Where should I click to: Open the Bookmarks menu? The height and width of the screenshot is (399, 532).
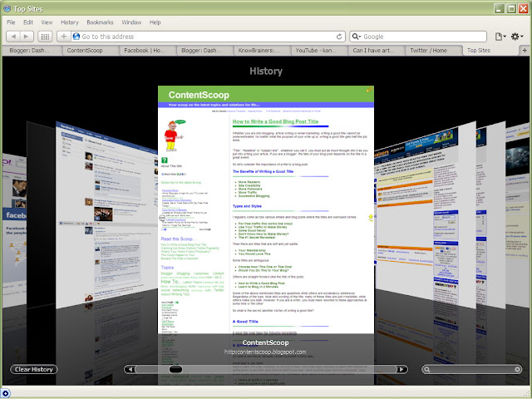coord(100,22)
